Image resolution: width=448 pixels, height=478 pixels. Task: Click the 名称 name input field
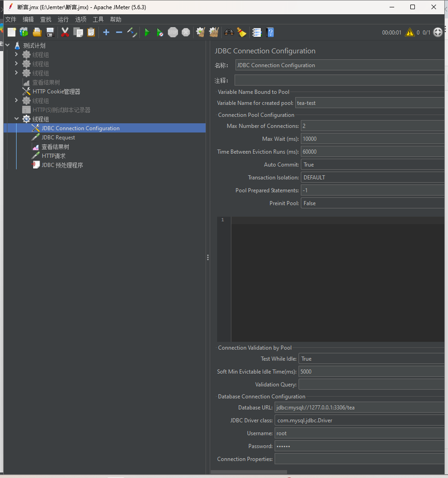coord(340,65)
